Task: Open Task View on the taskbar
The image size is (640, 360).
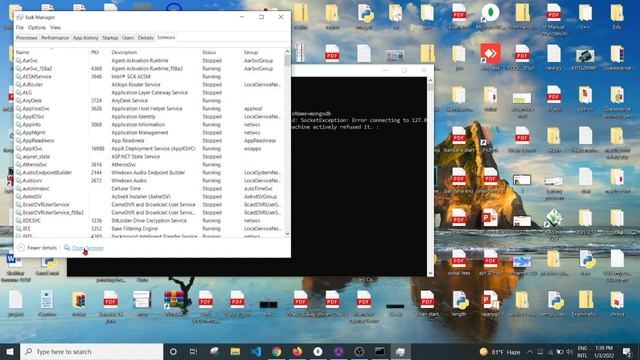Action: 193,351
